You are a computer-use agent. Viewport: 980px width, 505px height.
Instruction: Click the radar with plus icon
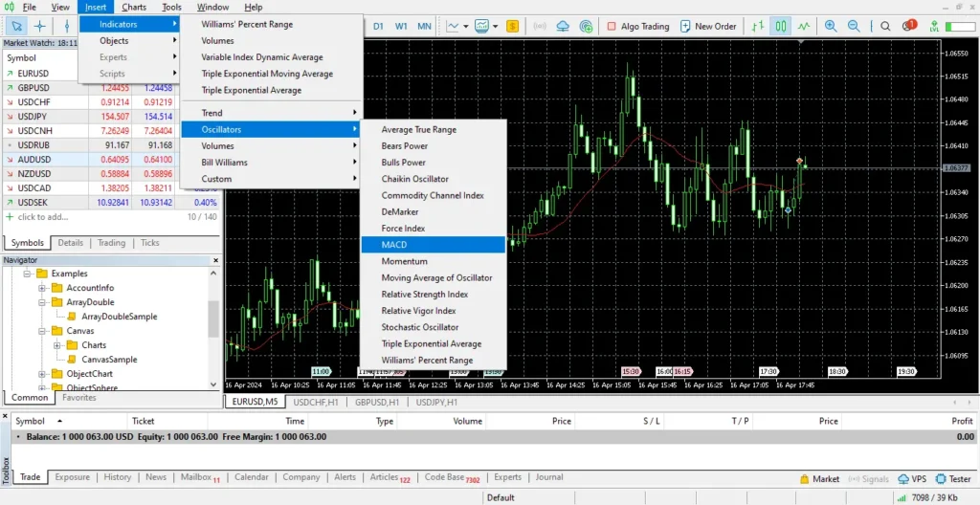[586, 26]
